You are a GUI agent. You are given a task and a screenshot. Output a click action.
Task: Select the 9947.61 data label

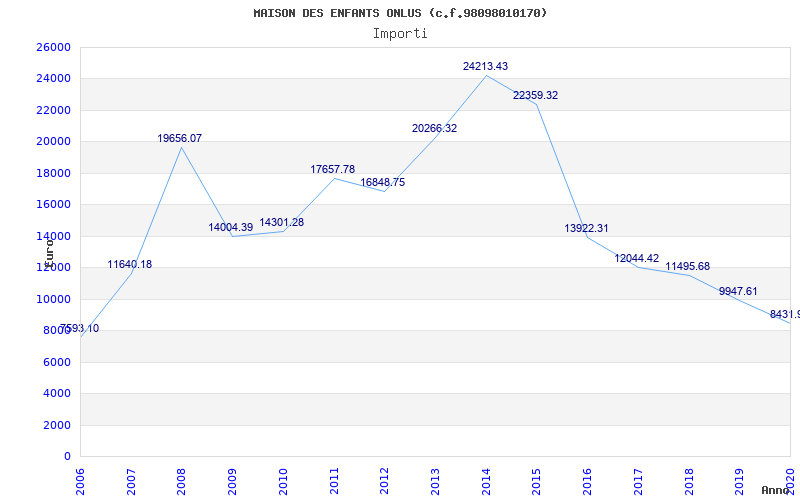(x=738, y=291)
